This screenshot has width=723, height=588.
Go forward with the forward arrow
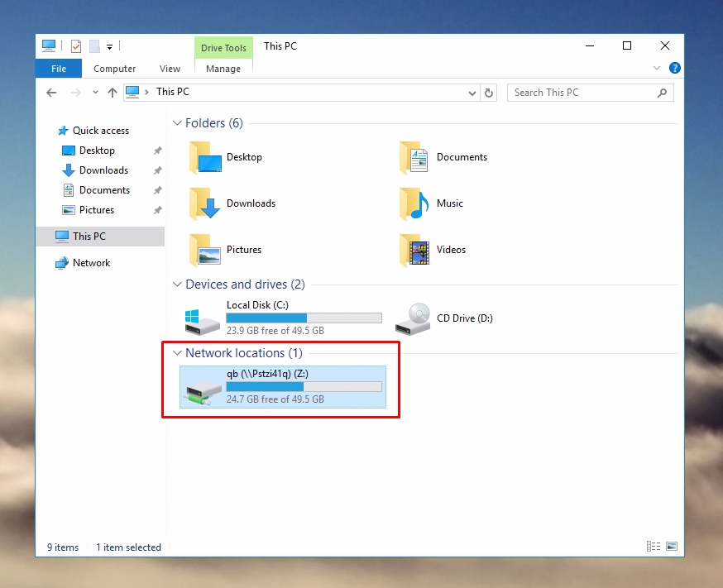(75, 93)
